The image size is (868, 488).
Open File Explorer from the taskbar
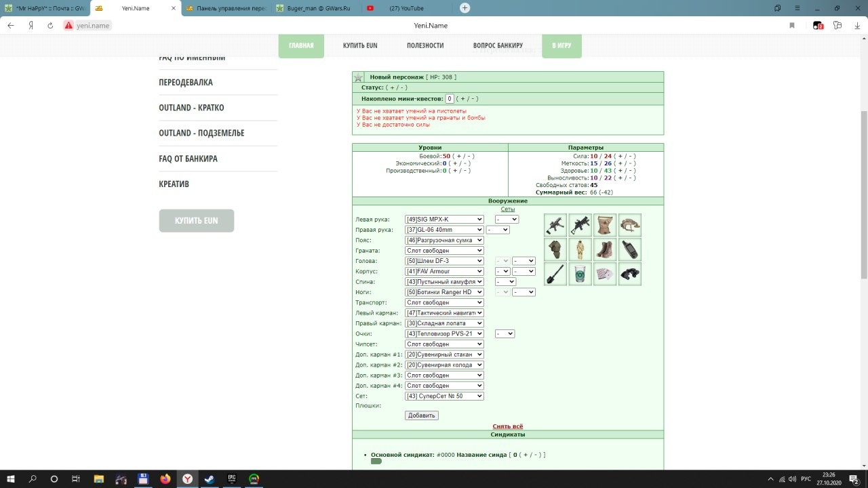click(x=99, y=479)
